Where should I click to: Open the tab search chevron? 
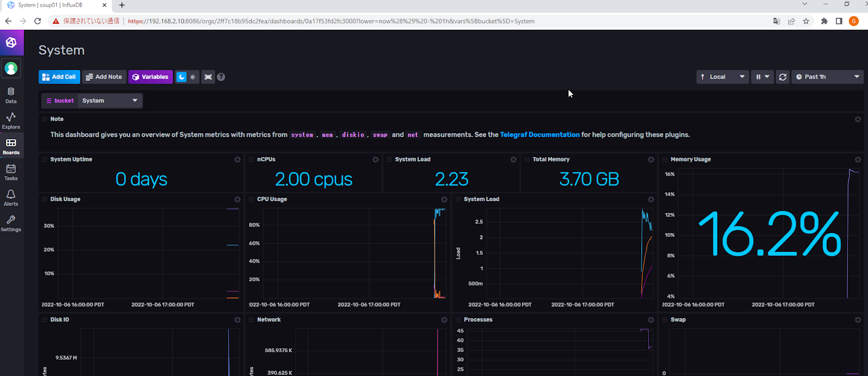click(805, 4)
